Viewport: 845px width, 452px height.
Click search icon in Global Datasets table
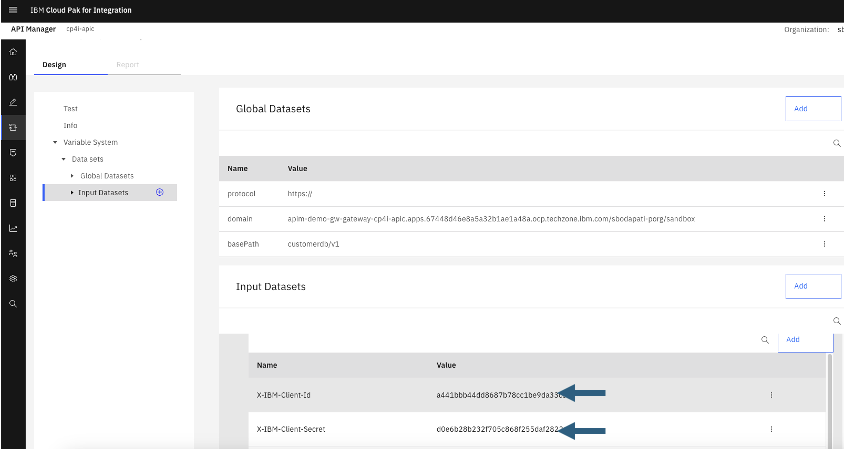click(x=837, y=143)
